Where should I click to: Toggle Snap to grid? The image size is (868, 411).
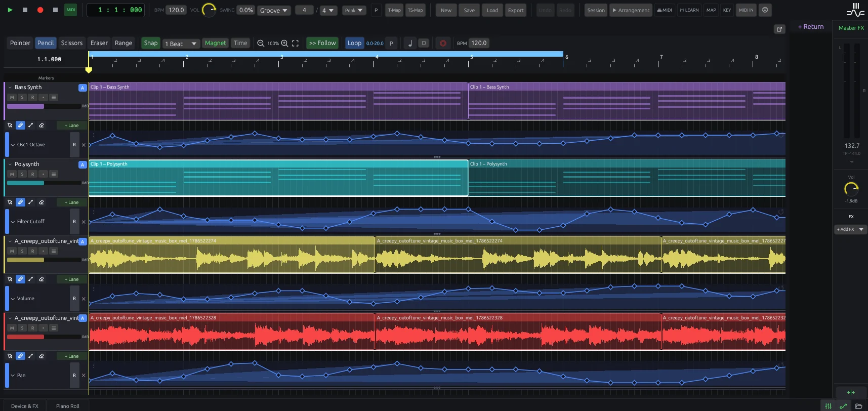(x=151, y=43)
